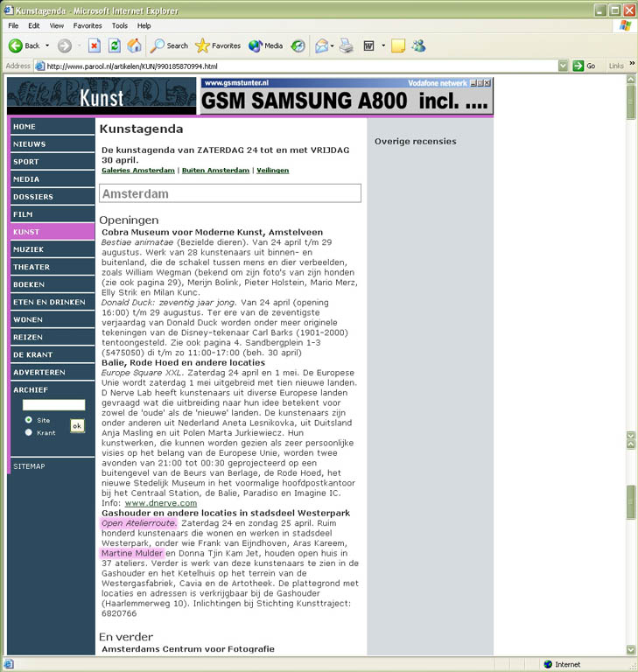638x672 pixels.
Task: Click the page scroll-down arrow
Action: tap(631, 649)
